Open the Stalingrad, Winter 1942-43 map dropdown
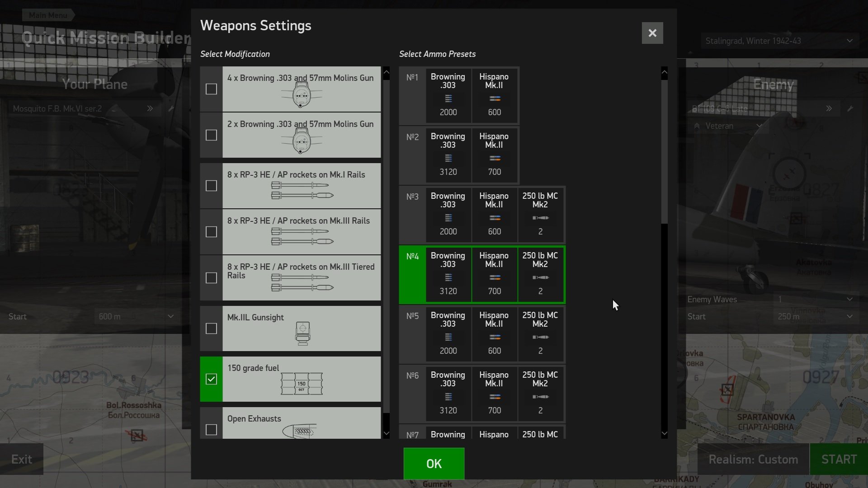 pyautogui.click(x=779, y=41)
